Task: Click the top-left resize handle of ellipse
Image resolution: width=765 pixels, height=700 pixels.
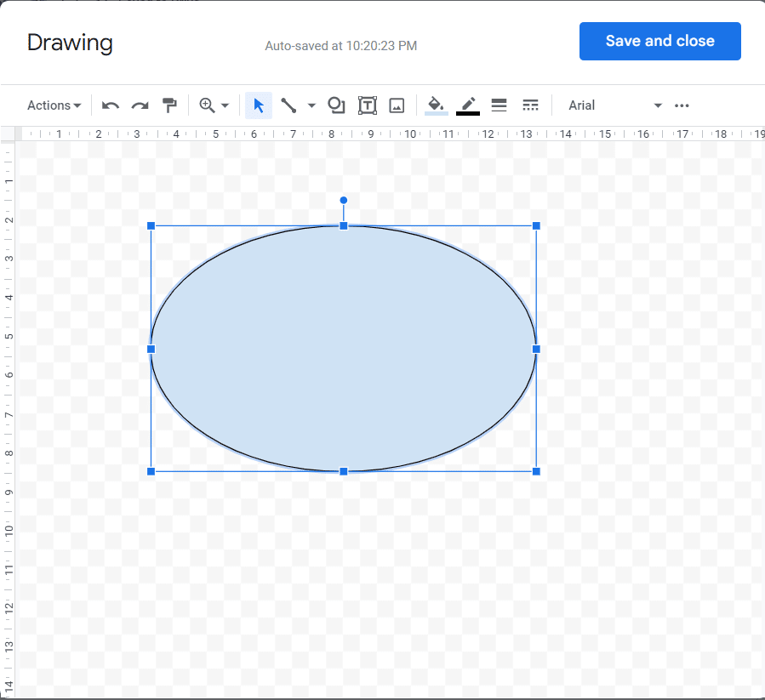Action: tap(151, 226)
